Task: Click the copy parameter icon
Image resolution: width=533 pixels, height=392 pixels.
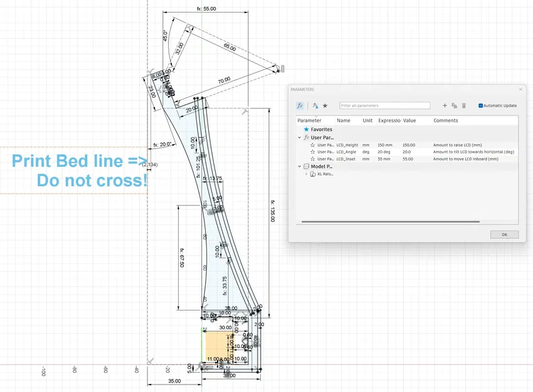Action: [453, 105]
